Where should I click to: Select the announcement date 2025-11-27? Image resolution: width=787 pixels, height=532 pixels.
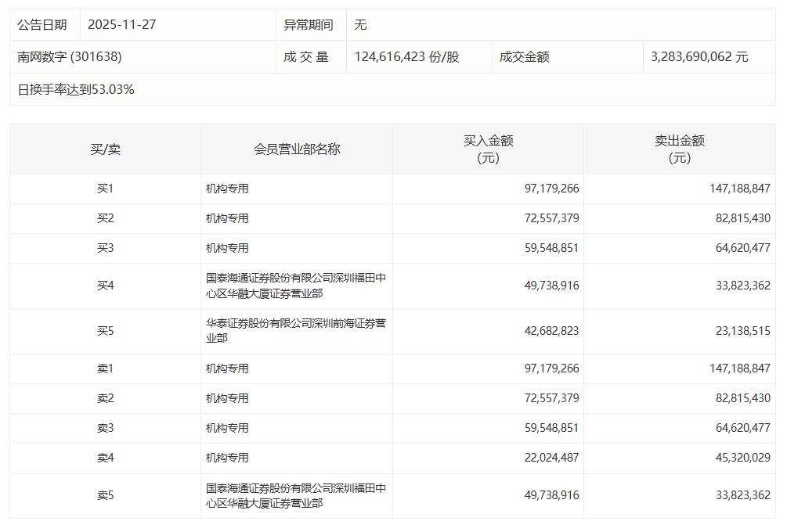coord(121,25)
